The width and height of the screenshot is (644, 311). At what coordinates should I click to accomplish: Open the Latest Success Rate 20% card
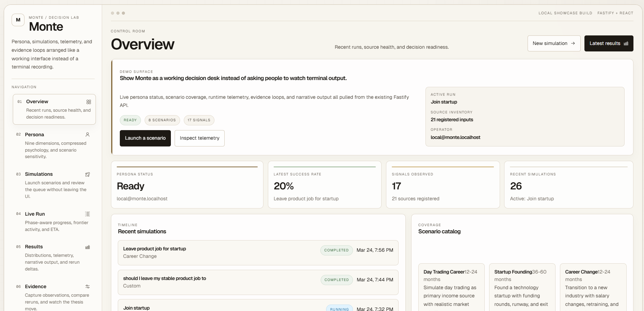tap(325, 185)
